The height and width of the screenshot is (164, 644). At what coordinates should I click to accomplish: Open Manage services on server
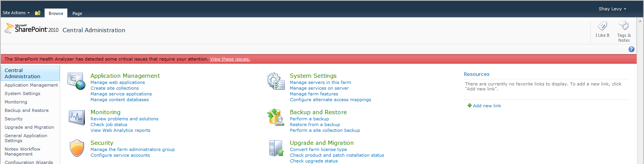tap(319, 88)
